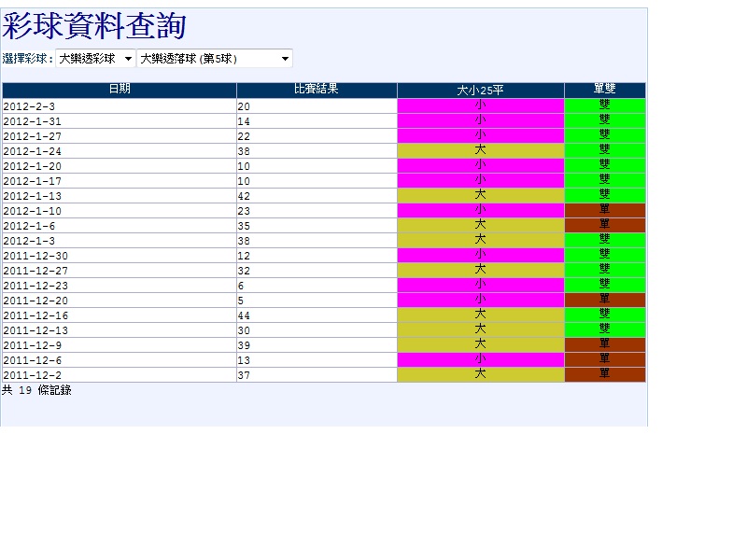Select the date cell 2012-1-31
Viewport: 747px width, 560px height.
[x=120, y=121]
